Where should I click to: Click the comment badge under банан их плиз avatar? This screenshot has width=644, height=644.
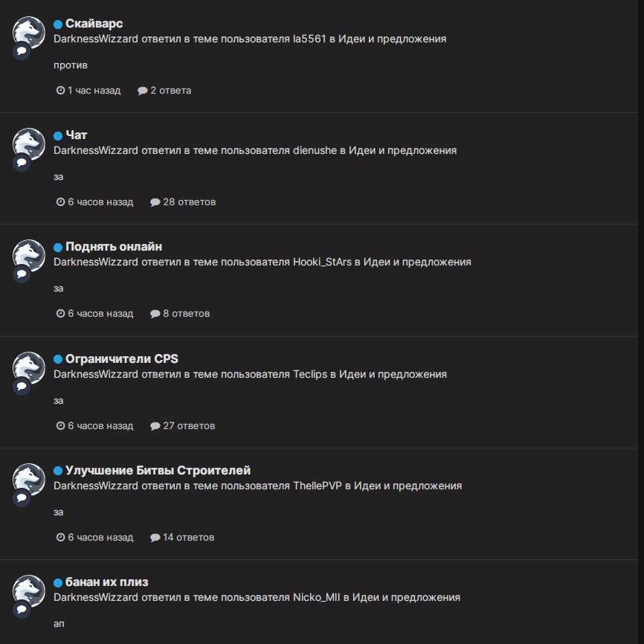click(22, 609)
